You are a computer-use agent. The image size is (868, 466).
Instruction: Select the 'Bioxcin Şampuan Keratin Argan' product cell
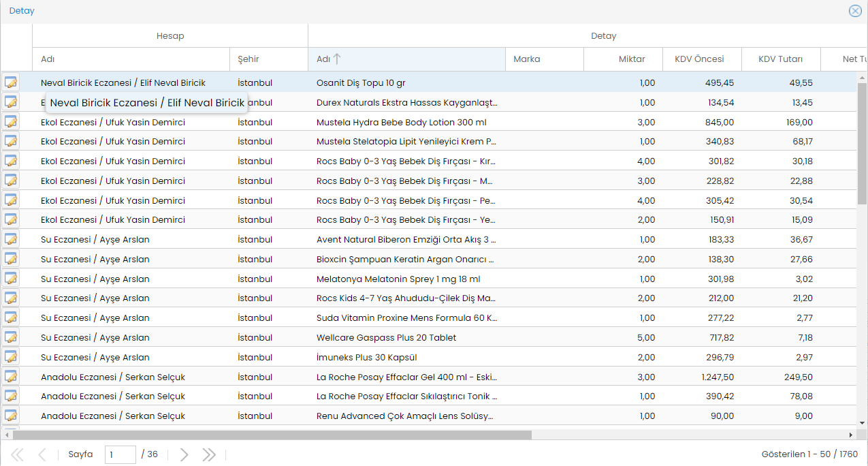[406, 259]
